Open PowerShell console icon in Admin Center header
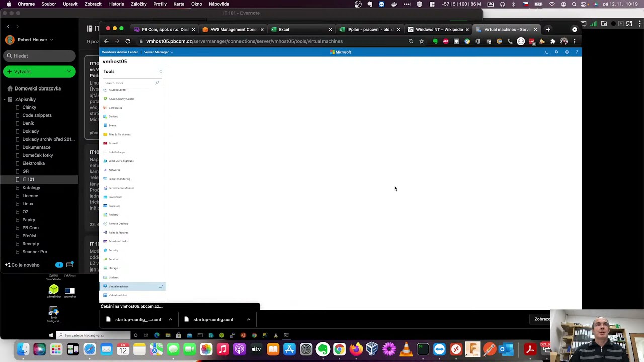The height and width of the screenshot is (362, 644). (546, 52)
